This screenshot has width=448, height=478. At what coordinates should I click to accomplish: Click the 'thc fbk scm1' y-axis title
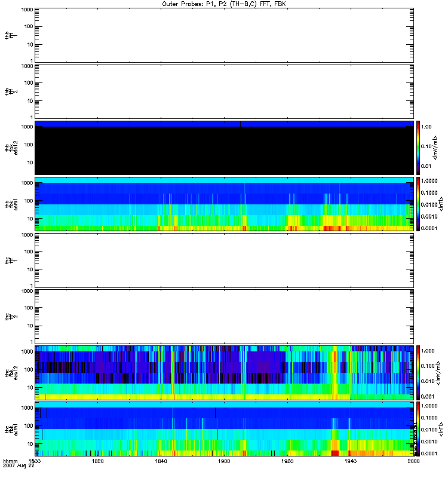pyautogui.click(x=11, y=429)
